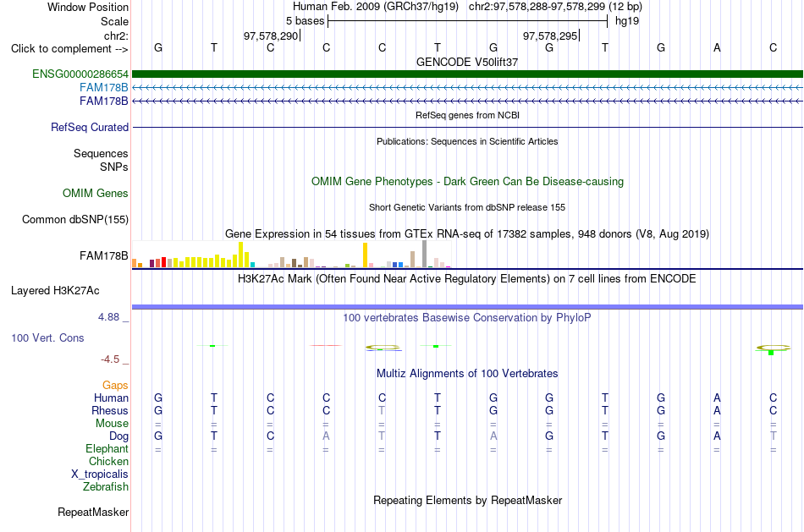804x532 pixels.
Task: Click the GENCODE V50lift37 track title
Action: [x=467, y=62]
